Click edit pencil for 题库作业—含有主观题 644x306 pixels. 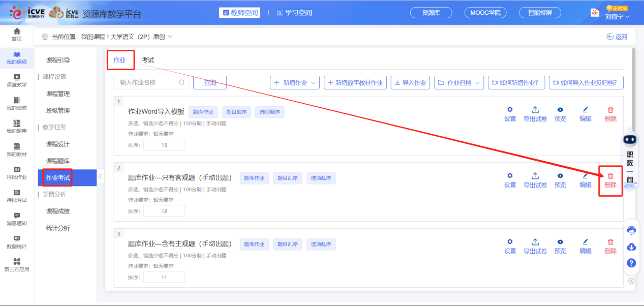585,246
